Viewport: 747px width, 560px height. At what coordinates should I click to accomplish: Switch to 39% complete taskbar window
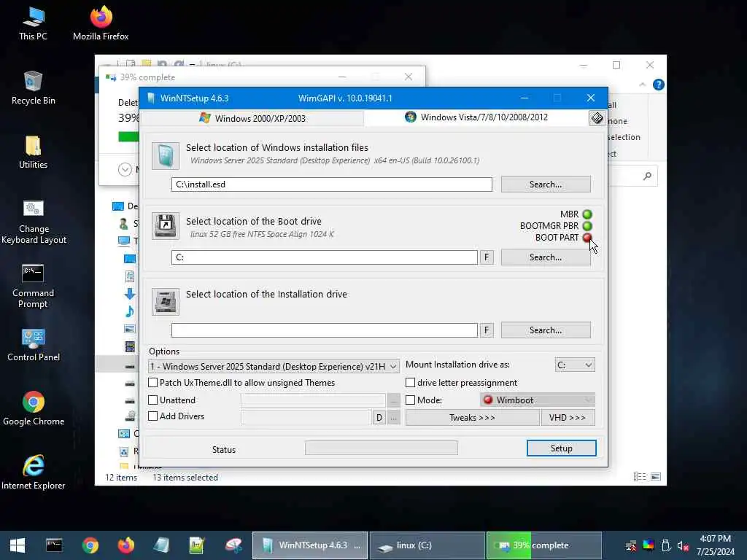(x=544, y=545)
